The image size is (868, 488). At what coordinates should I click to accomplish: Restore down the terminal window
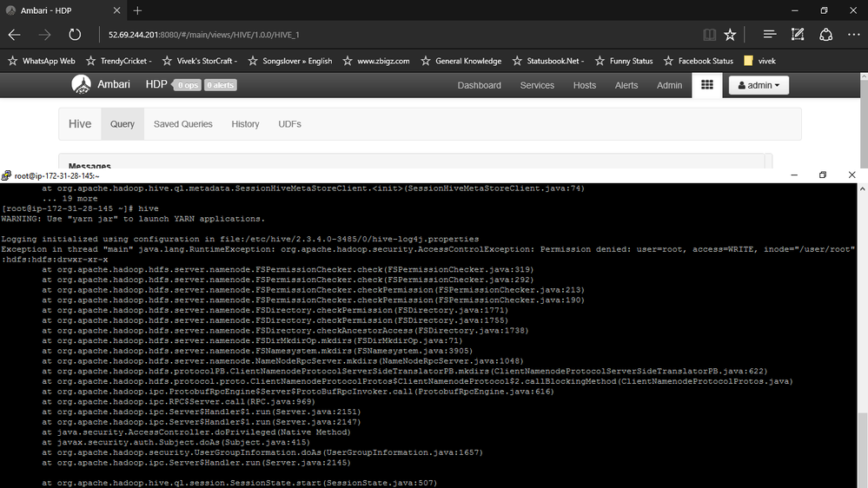point(823,175)
